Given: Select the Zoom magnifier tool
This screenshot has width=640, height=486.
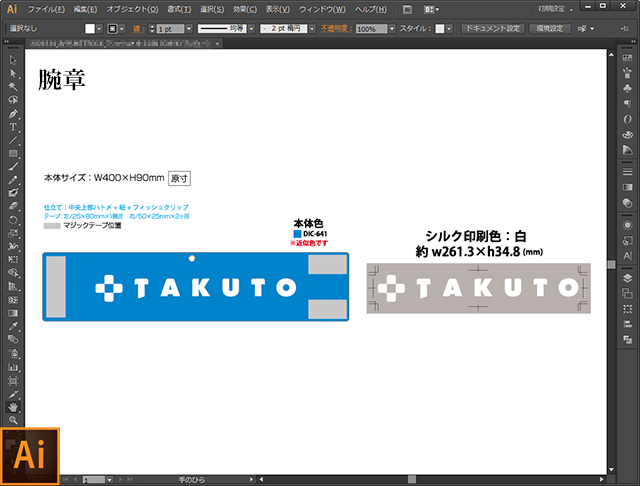Looking at the screenshot, I should [13, 420].
